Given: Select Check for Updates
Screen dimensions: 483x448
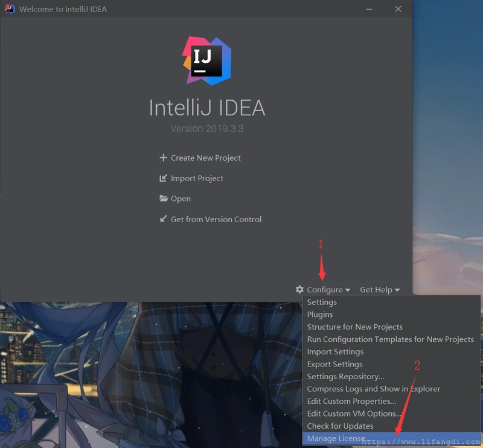Looking at the screenshot, I should [x=342, y=426].
